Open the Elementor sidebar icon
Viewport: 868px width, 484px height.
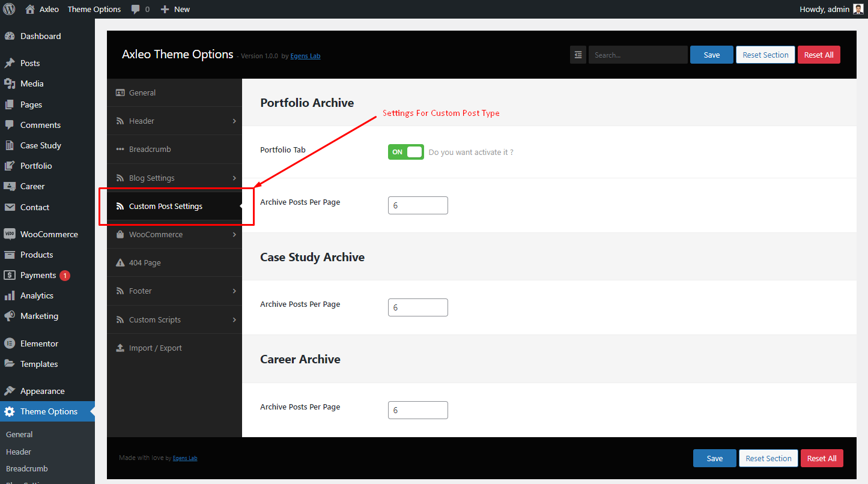coord(10,343)
